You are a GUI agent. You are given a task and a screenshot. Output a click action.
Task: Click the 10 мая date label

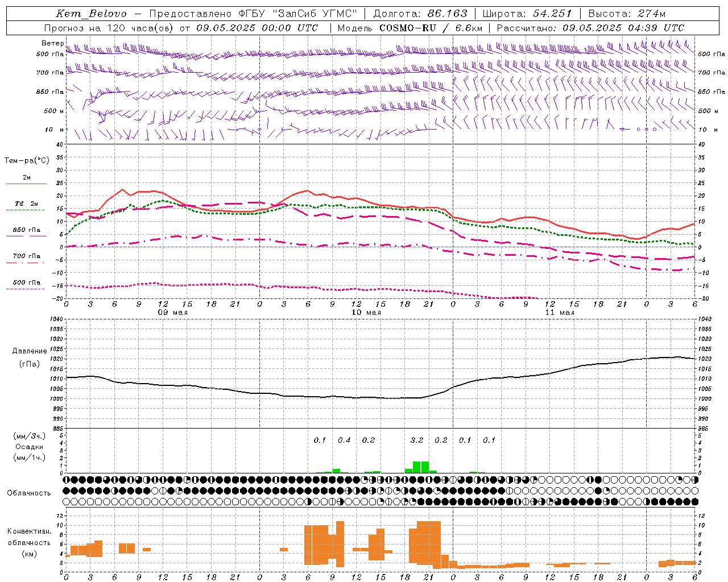coord(366,313)
